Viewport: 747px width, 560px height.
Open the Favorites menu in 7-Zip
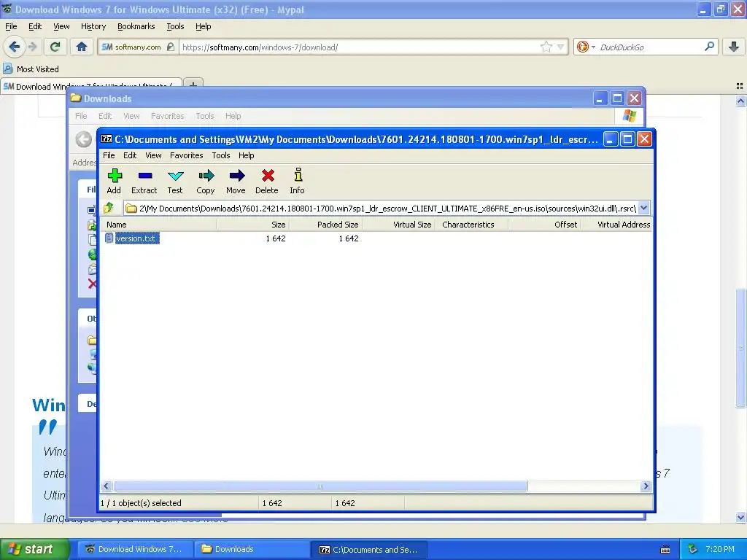pos(186,155)
